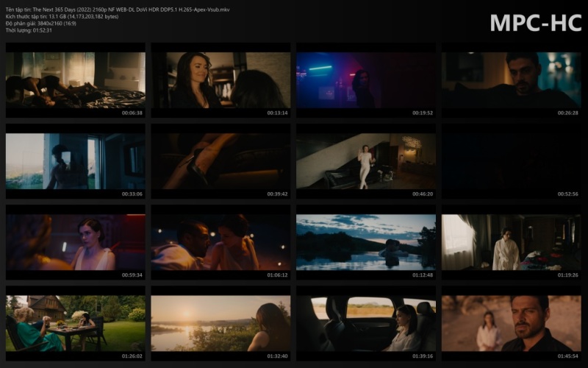Screen dimensions: 588x368
Task: Click the 00:59:34 timestamp label
Action: coord(132,275)
